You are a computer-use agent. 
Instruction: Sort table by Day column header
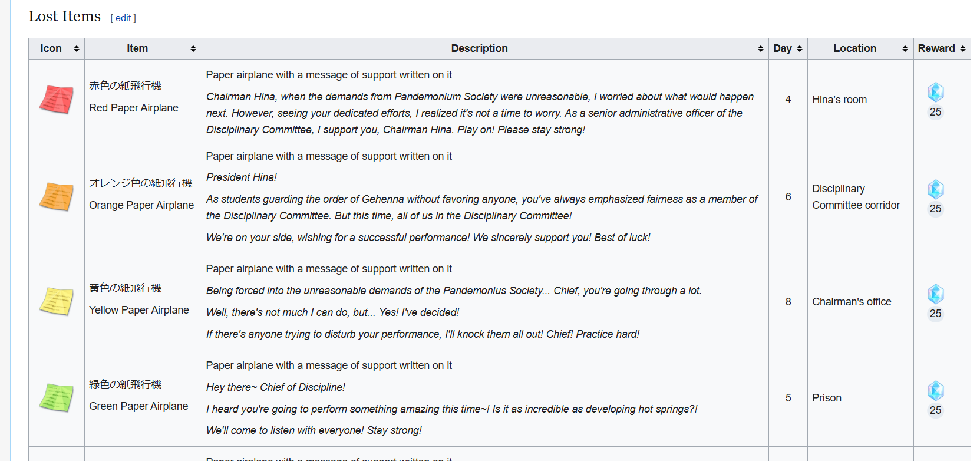[788, 49]
